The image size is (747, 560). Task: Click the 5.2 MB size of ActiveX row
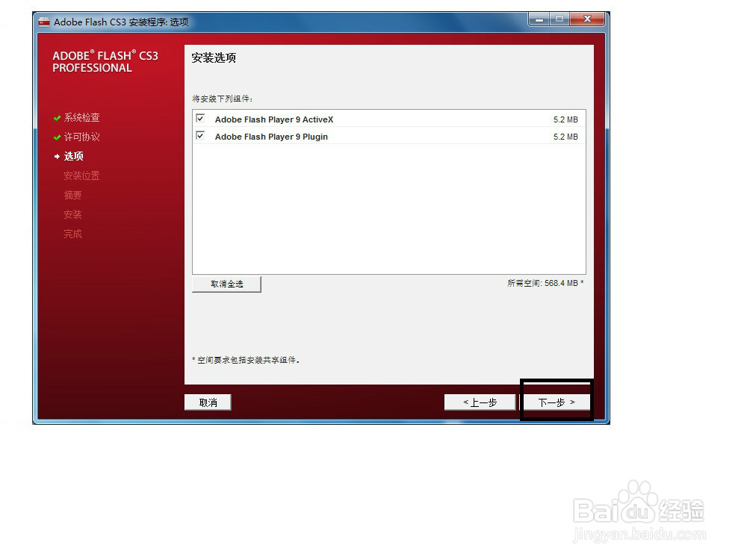tap(565, 119)
